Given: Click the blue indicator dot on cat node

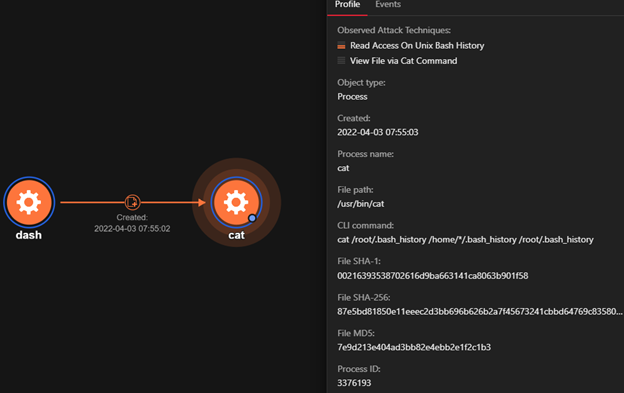Looking at the screenshot, I should tap(252, 218).
